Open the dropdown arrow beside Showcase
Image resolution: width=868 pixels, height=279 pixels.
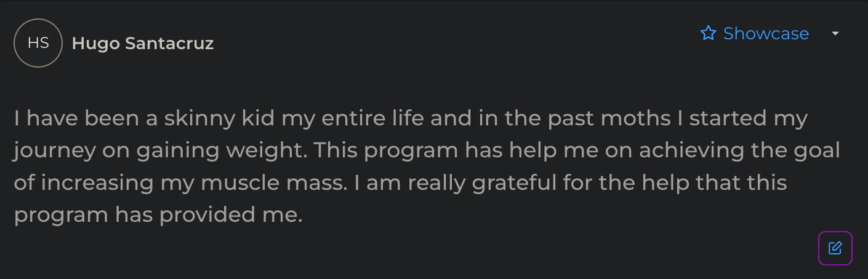(835, 33)
